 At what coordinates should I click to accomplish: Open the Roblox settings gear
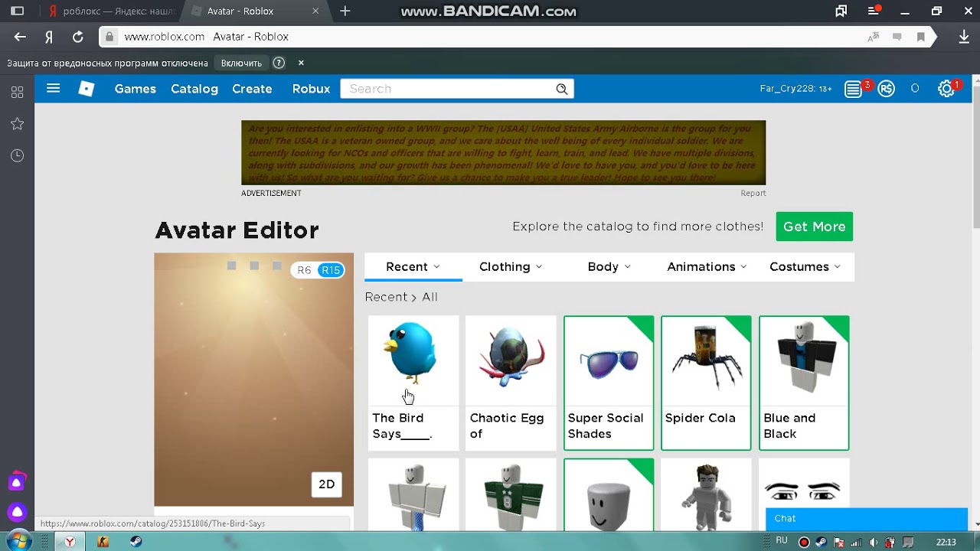[x=946, y=90]
